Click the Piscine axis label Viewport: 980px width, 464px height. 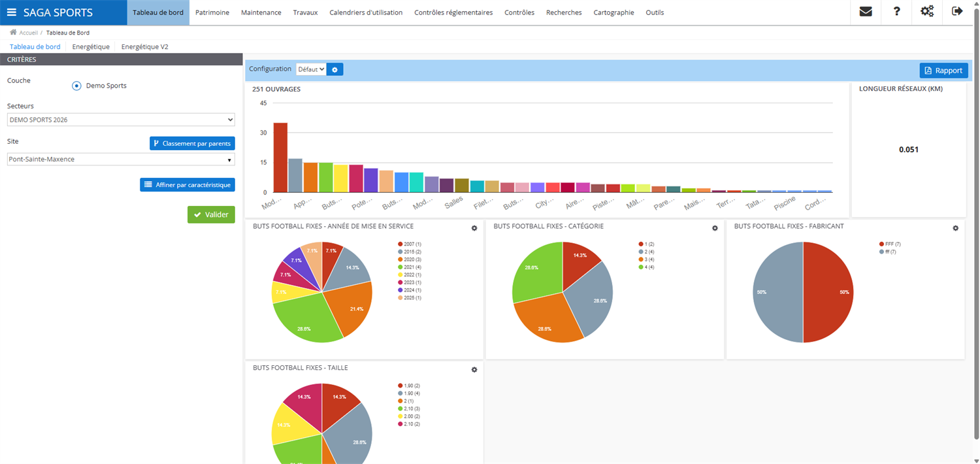tap(784, 204)
